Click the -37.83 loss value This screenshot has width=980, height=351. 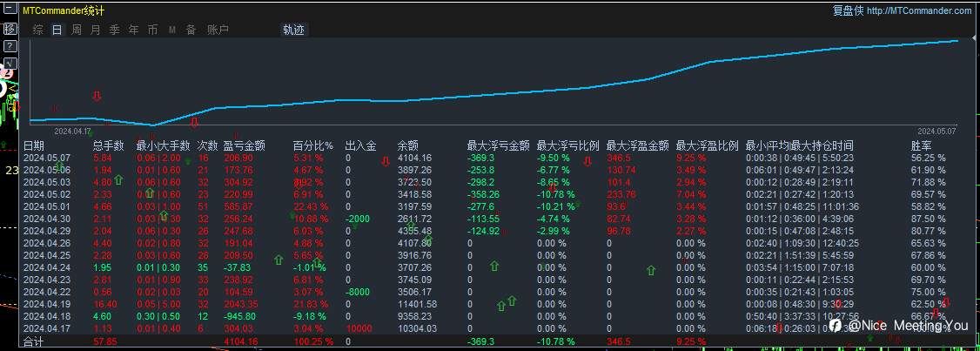pyautogui.click(x=237, y=267)
